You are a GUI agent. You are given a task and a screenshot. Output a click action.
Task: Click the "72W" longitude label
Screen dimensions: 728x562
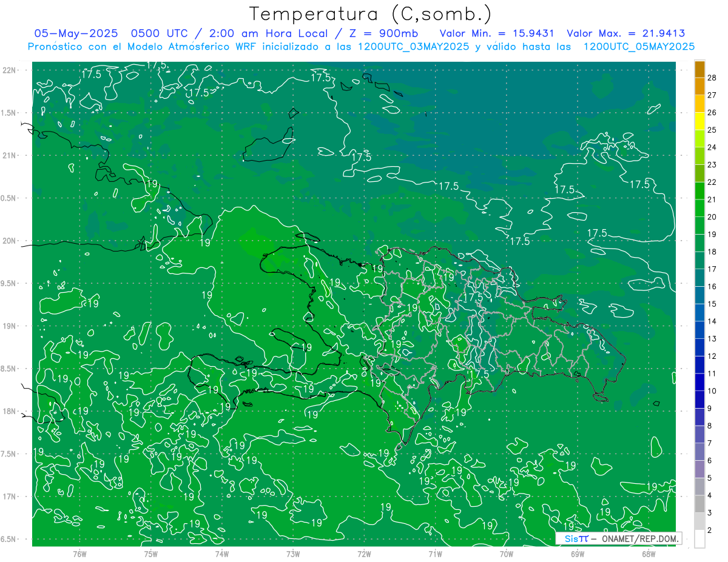pos(365,554)
